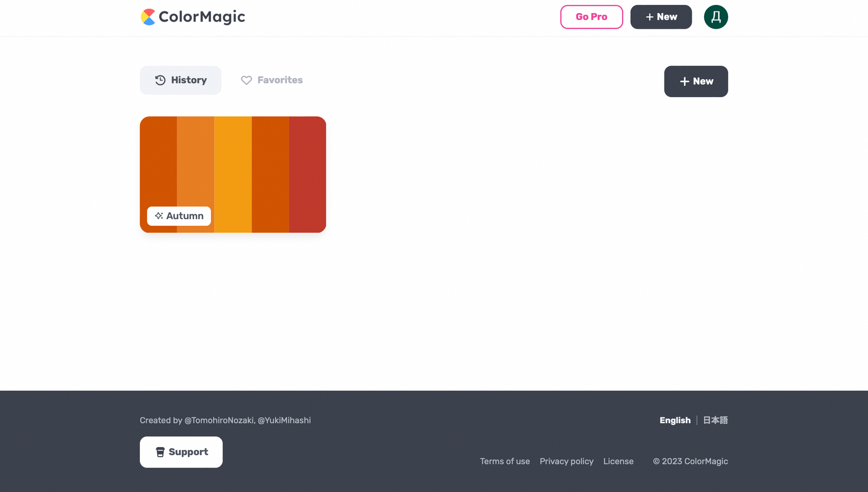
Task: Click the coffee cup icon on Support button
Action: pyautogui.click(x=159, y=452)
